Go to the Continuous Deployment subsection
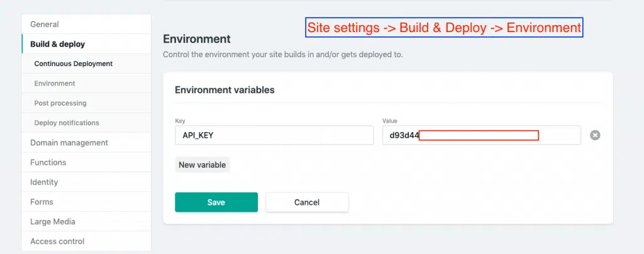The width and height of the screenshot is (644, 254). point(74,63)
